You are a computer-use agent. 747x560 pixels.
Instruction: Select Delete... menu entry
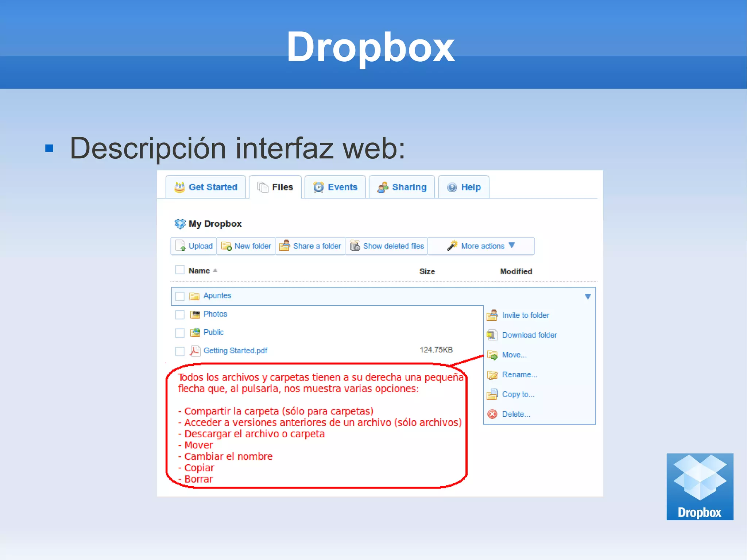[516, 414]
